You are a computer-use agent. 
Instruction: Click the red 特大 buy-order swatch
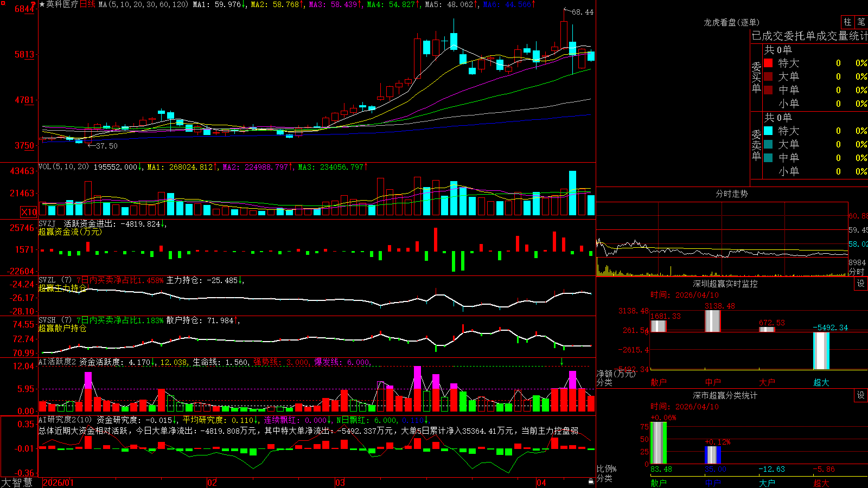[768, 63]
